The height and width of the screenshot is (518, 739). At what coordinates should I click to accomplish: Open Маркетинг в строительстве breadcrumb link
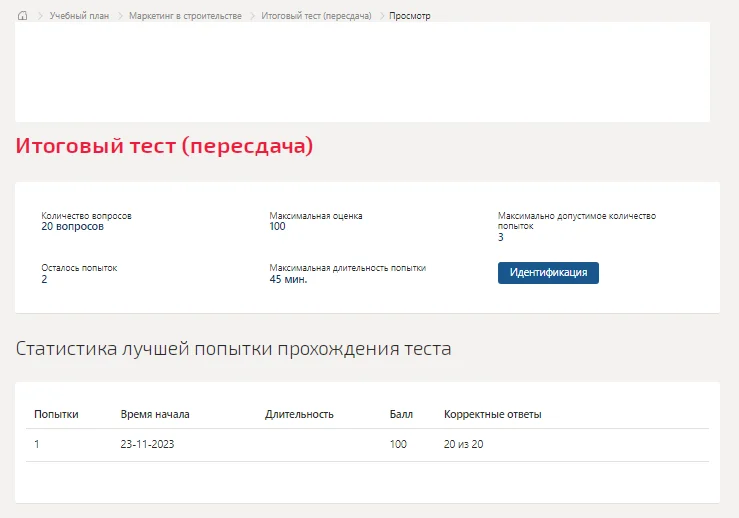[185, 16]
